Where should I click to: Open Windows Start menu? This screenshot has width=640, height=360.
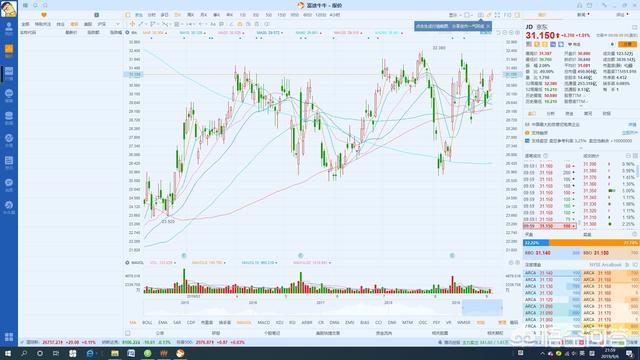pyautogui.click(x=8, y=353)
